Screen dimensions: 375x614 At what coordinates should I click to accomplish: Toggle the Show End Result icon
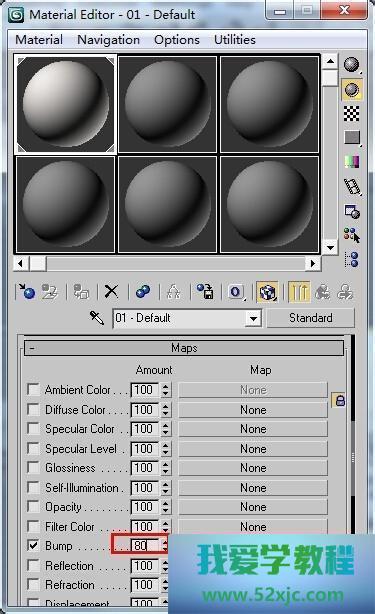click(x=299, y=292)
